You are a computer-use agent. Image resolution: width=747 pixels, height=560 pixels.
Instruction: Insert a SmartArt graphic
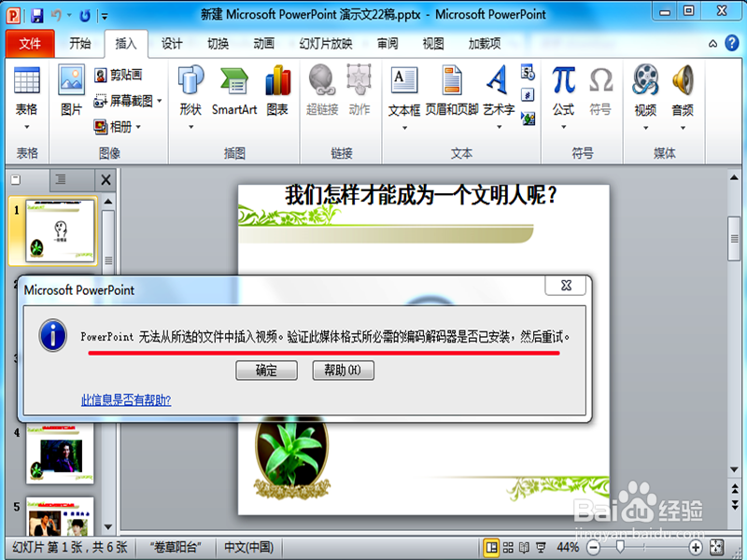234,91
